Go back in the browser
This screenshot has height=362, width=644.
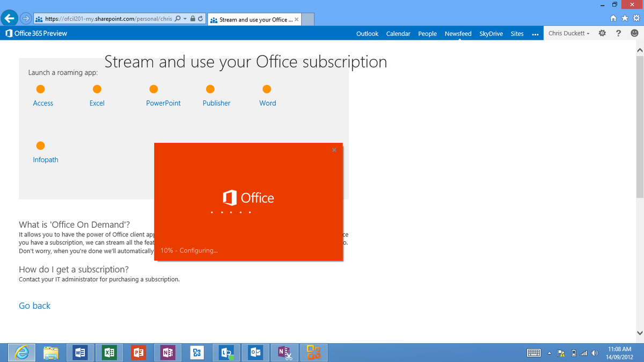[x=9, y=19]
